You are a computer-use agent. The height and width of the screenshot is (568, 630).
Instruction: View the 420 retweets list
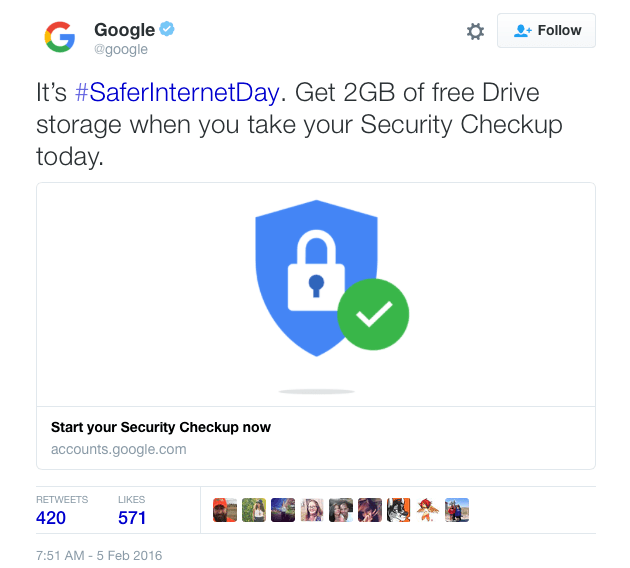[52, 517]
